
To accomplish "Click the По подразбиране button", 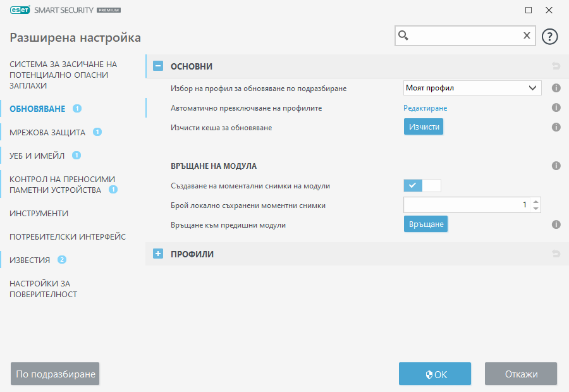I will click(55, 374).
